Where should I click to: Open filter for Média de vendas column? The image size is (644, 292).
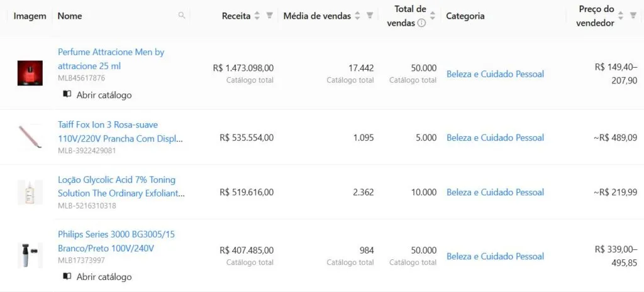coord(370,16)
